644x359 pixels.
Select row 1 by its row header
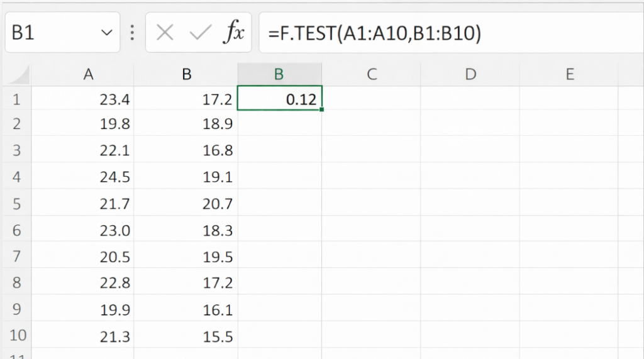[16, 99]
